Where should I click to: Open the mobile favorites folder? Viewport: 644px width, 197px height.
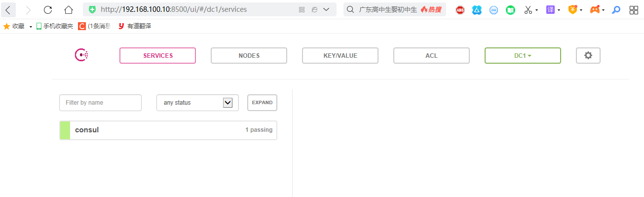[54, 26]
